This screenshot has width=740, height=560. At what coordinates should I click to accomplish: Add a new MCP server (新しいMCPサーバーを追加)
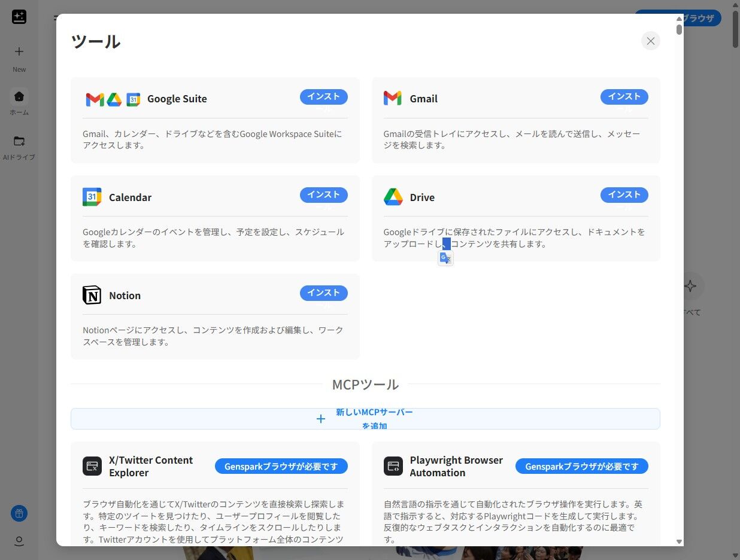pyautogui.click(x=365, y=419)
